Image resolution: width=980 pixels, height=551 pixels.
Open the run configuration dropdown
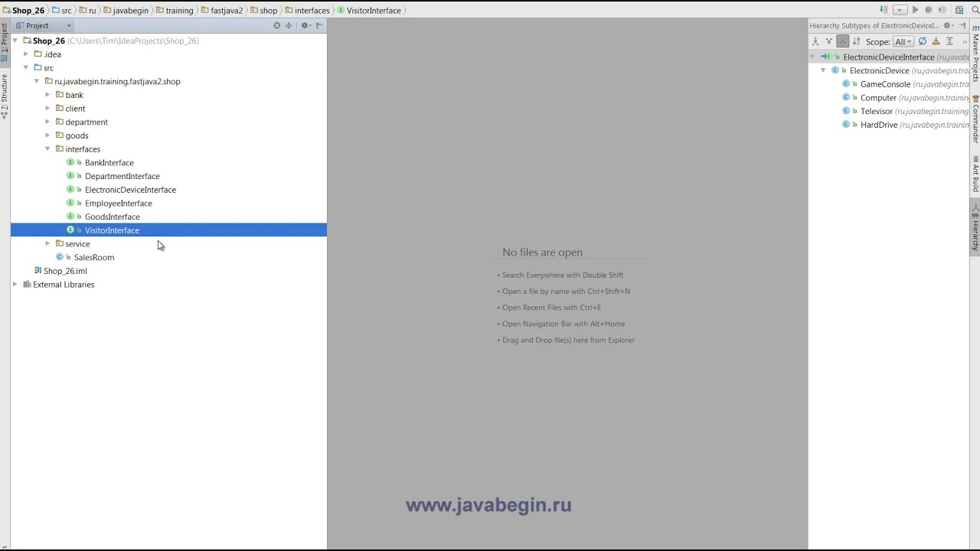(900, 10)
